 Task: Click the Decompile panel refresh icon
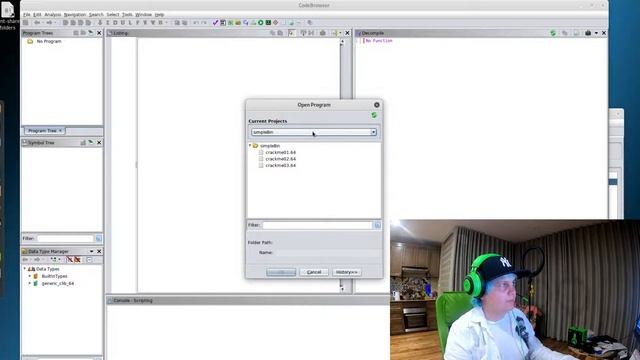tap(553, 33)
